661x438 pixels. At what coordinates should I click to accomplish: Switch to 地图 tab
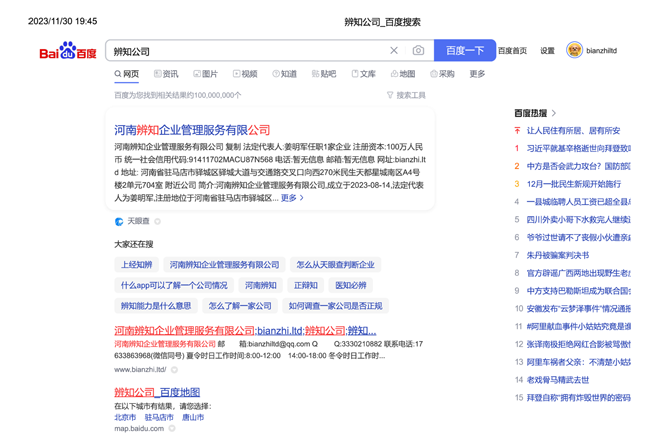tap(403, 74)
